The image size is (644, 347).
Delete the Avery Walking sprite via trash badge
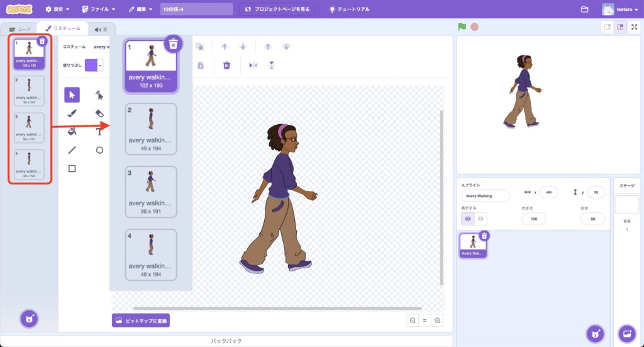click(485, 236)
